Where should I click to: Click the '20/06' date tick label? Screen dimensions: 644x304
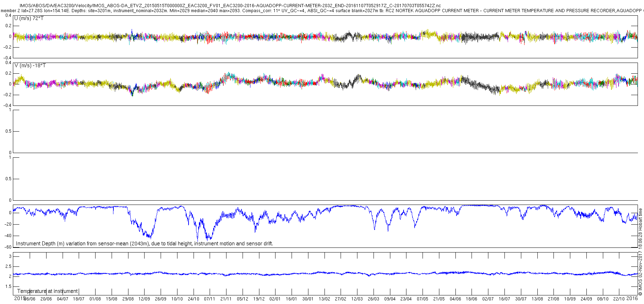tap(46, 299)
